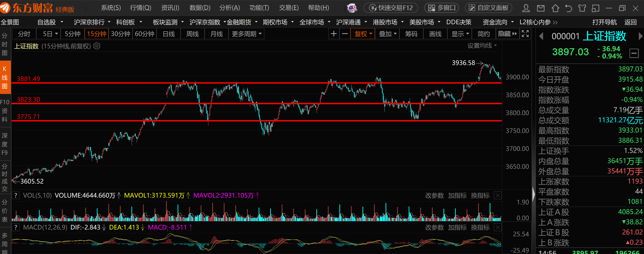644x254 pixels.
Task: Click the home icon in title bar
Action: coord(555,8)
